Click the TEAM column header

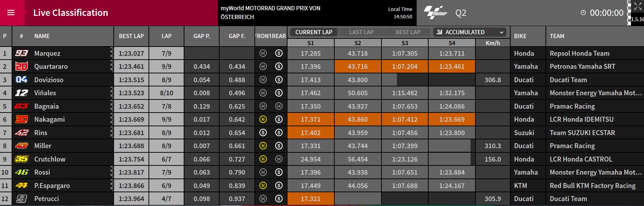pyautogui.click(x=557, y=36)
